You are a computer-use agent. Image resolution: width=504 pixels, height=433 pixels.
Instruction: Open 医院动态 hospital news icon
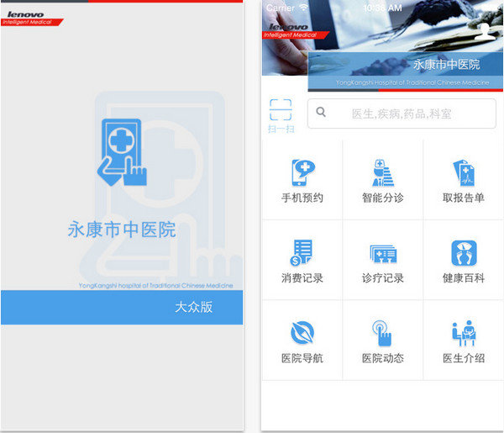tap(382, 333)
